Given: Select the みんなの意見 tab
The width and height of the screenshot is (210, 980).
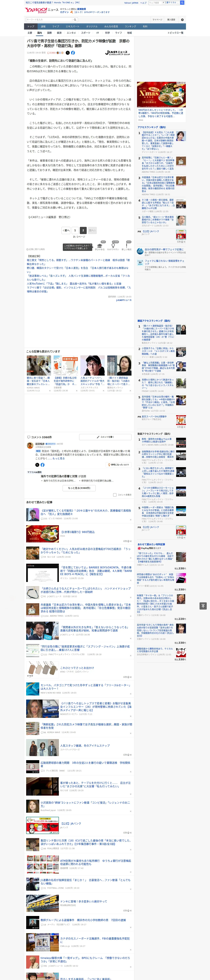Looking at the screenshot, I should (111, 27).
